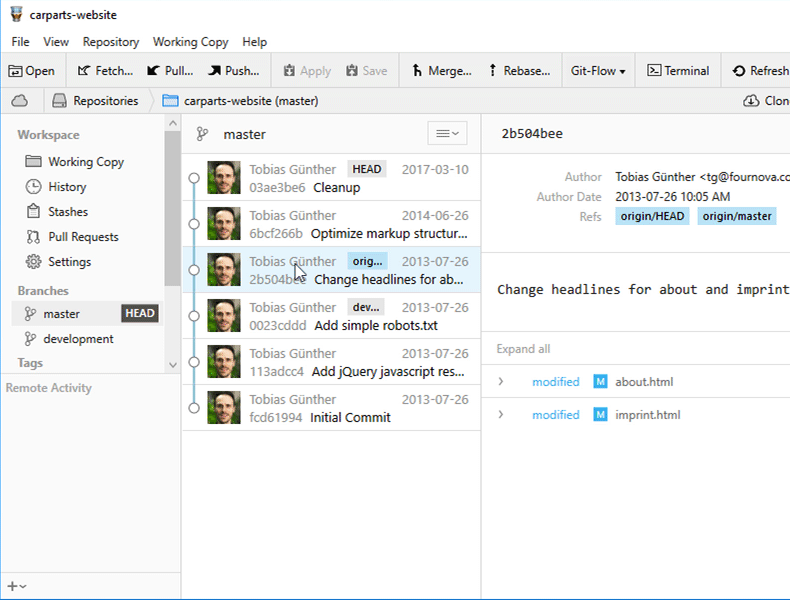Viewport: 790px width, 600px height.
Task: Select the development branch
Action: (x=78, y=339)
